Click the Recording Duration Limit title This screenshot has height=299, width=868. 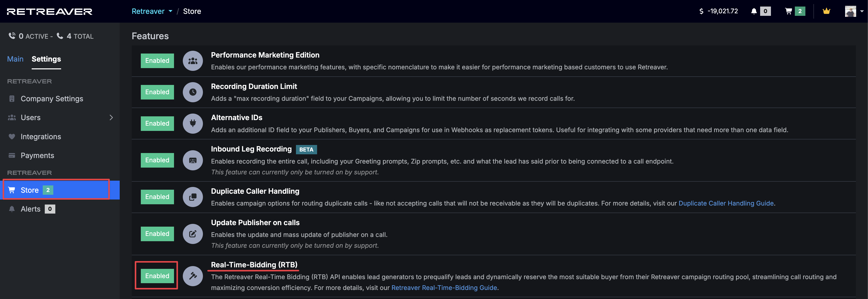(x=254, y=86)
